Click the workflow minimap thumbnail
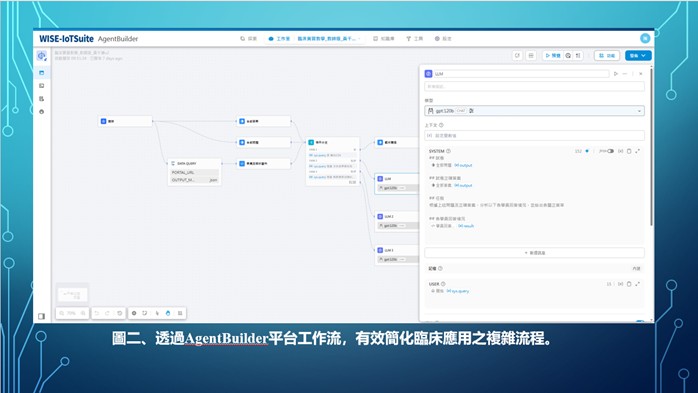Viewport: 698px width, 393px height. pos(73,294)
